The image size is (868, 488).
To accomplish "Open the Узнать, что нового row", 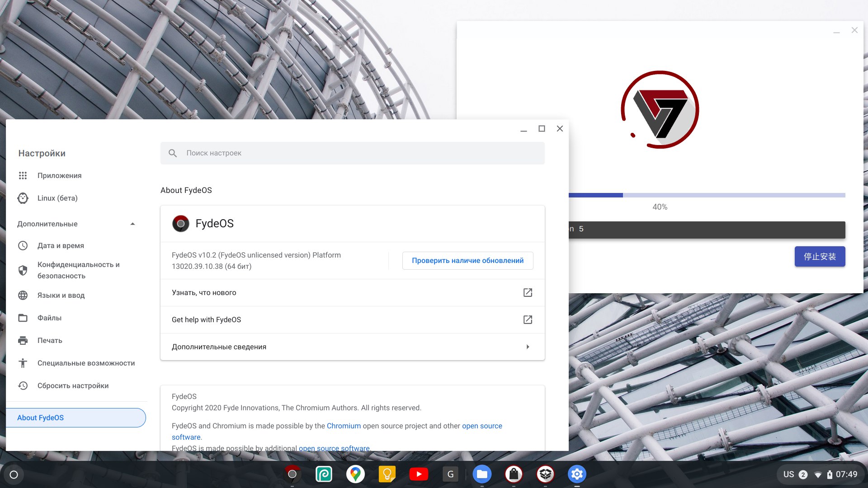I will coord(353,292).
